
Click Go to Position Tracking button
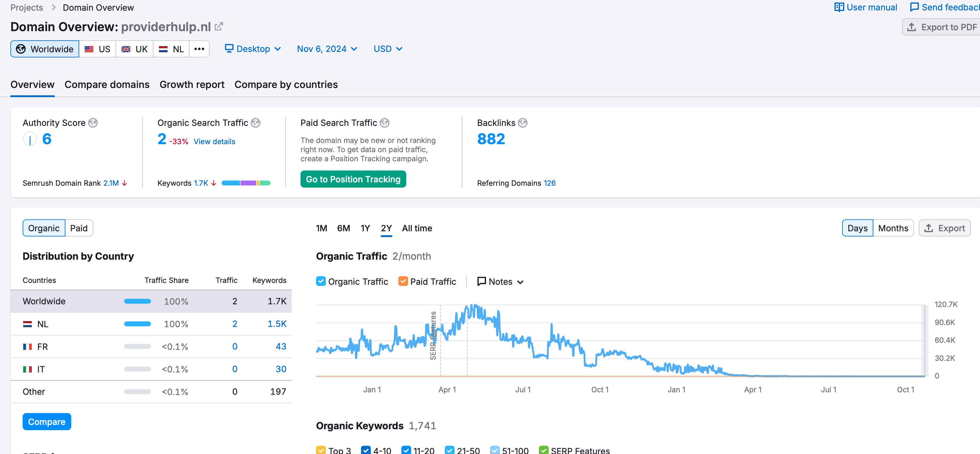353,179
